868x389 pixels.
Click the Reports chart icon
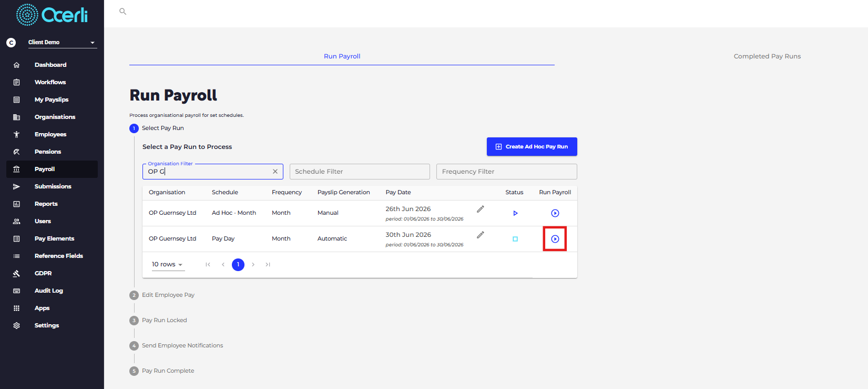[x=16, y=204]
